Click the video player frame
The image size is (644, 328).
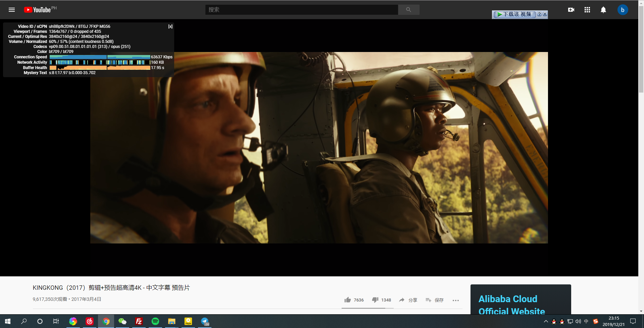(x=319, y=148)
